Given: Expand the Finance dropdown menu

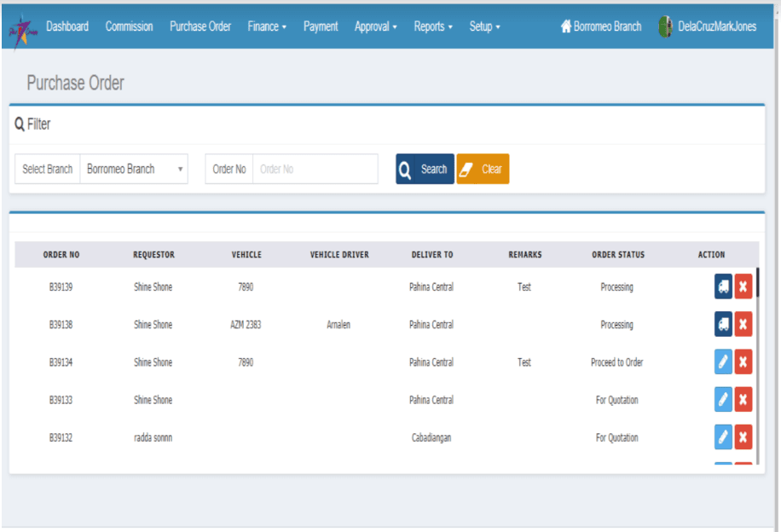Looking at the screenshot, I should point(267,26).
